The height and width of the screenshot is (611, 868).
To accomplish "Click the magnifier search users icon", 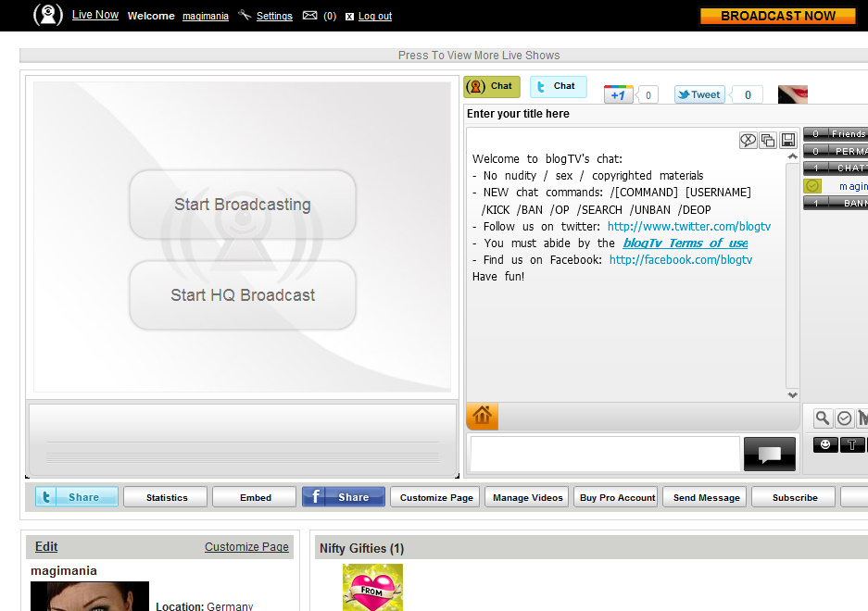I will [823, 418].
